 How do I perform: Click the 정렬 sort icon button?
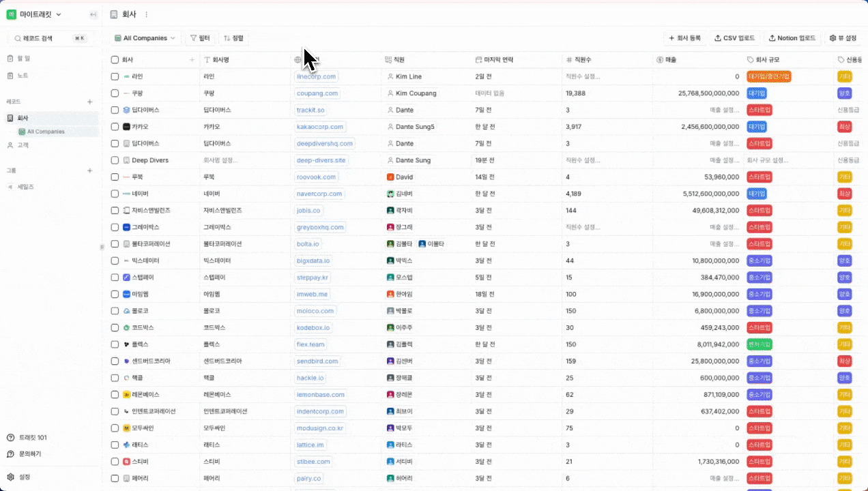click(x=233, y=38)
